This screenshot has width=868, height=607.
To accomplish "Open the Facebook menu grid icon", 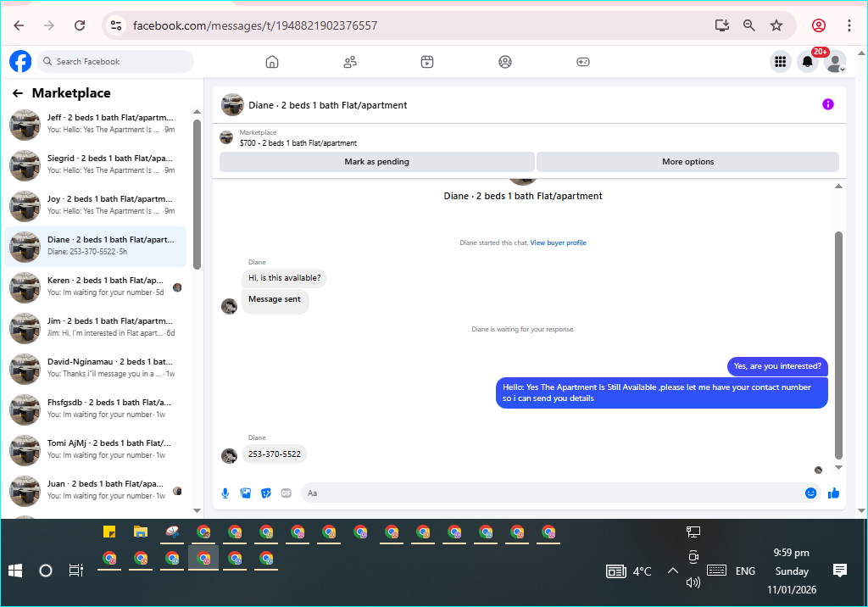I will click(780, 62).
